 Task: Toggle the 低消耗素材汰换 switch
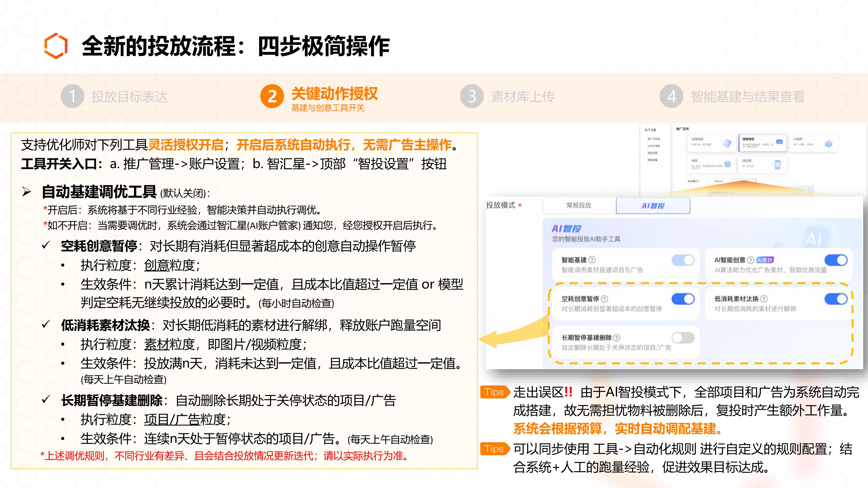click(x=836, y=299)
